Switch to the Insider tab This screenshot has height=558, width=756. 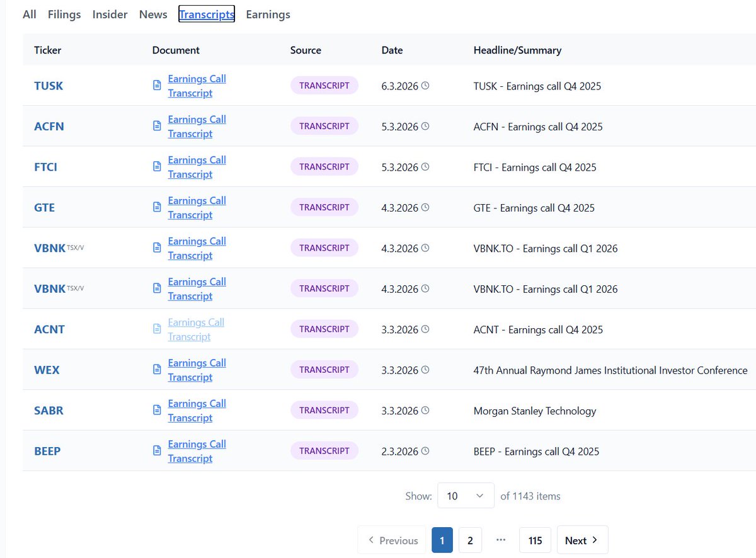click(x=110, y=14)
